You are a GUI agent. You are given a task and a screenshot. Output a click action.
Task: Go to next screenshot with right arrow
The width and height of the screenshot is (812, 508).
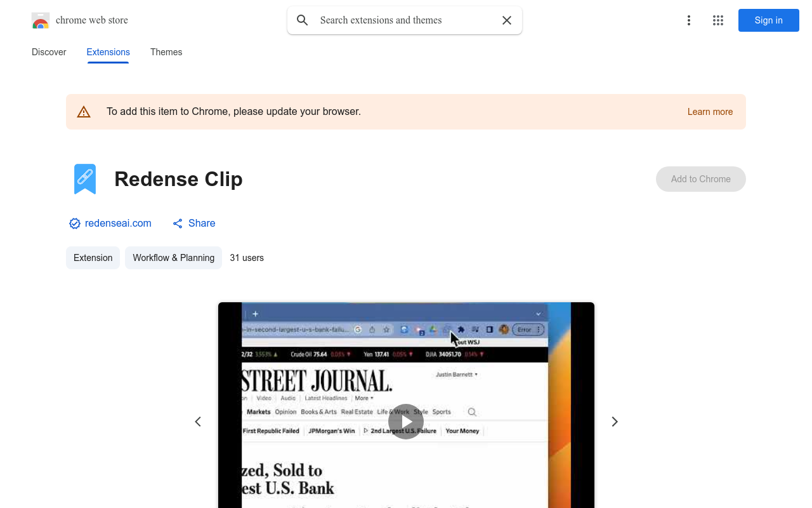[x=614, y=422]
